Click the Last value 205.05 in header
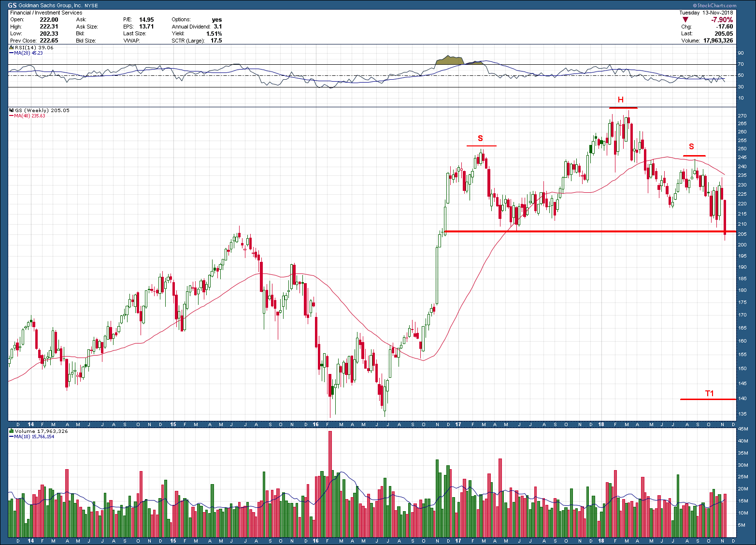756x545 pixels. tap(724, 34)
